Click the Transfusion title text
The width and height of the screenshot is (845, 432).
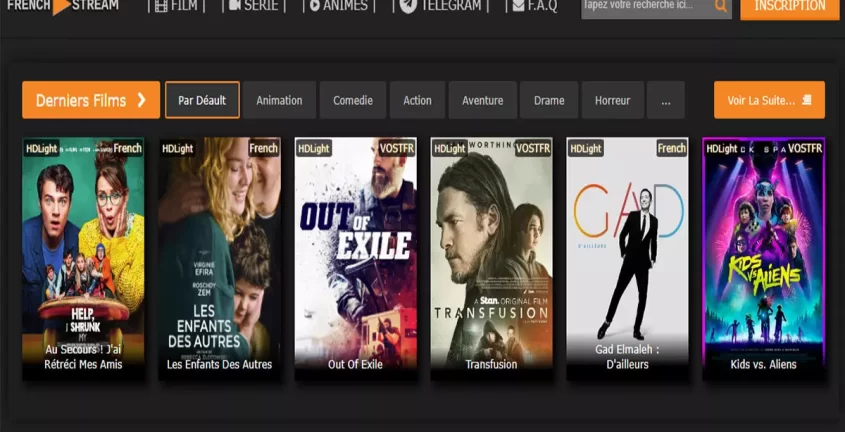tap(491, 365)
